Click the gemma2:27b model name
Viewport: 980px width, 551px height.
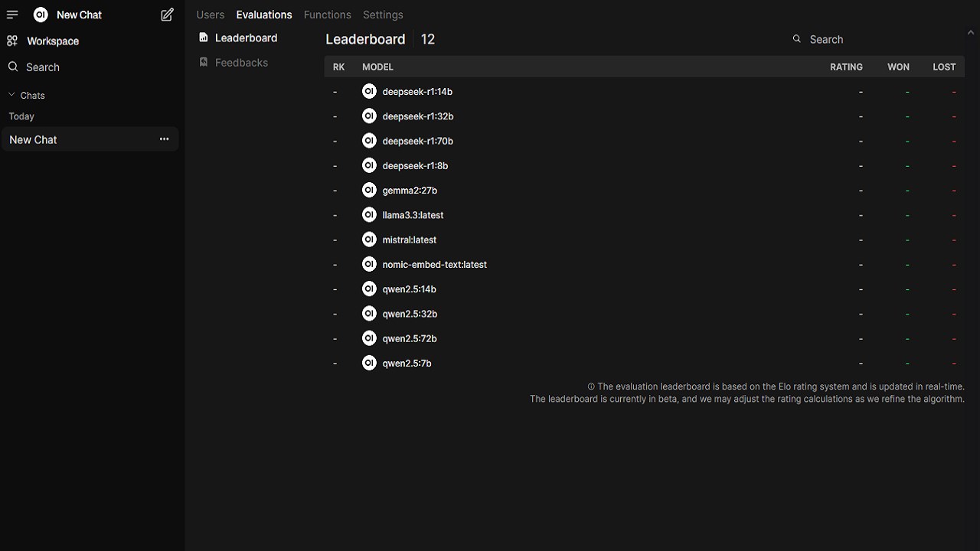[410, 190]
